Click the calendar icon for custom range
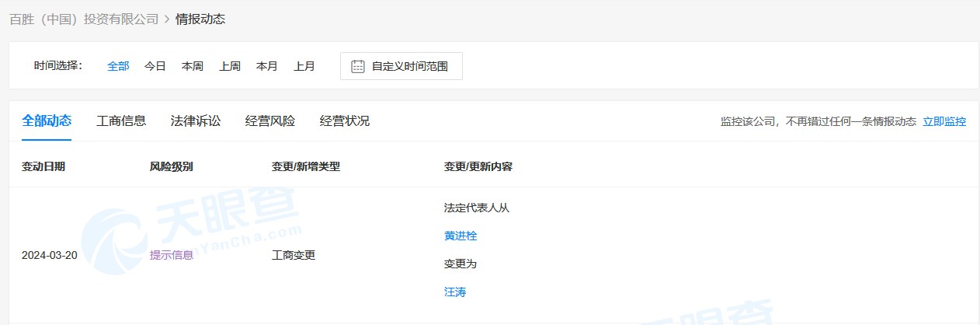The width and height of the screenshot is (980, 325). point(358,66)
